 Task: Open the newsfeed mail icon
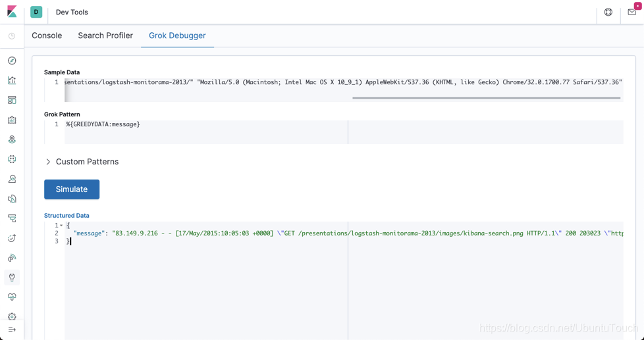(x=632, y=12)
